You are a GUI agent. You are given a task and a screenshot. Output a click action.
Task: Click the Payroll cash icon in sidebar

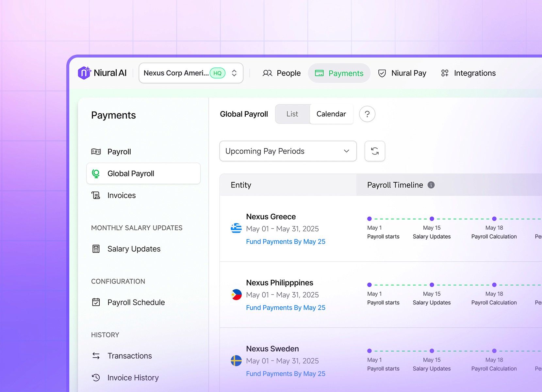(96, 152)
